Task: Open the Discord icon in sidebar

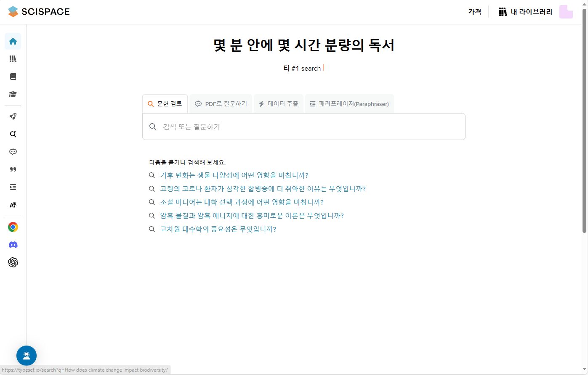Action: pos(13,245)
